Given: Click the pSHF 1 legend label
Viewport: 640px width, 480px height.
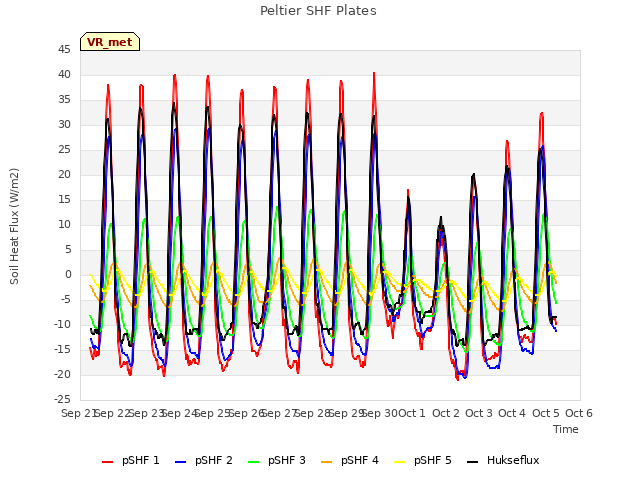Looking at the screenshot, I should pyautogui.click(x=140, y=460).
